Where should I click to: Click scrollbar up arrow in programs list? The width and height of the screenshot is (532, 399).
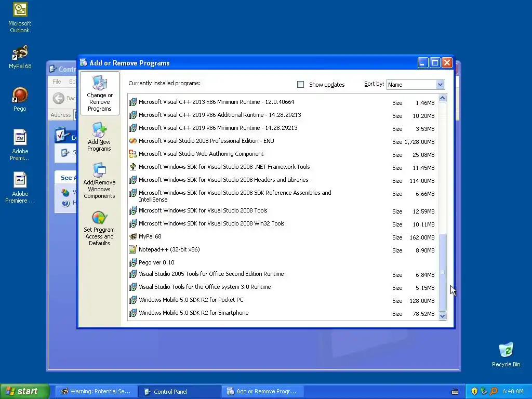click(442, 98)
